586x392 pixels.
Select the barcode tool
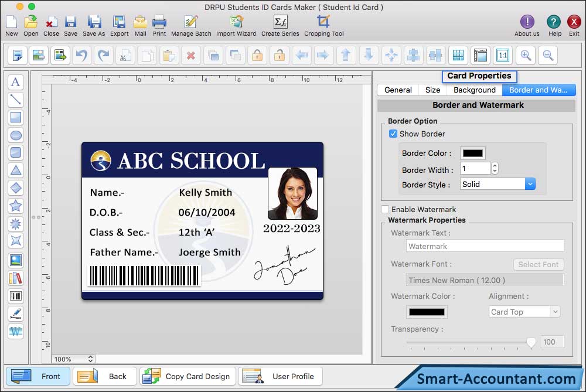pyautogui.click(x=16, y=296)
